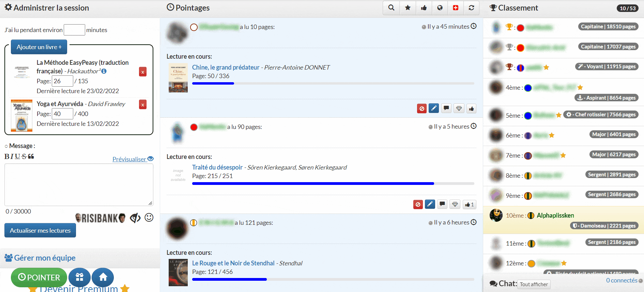Screen dimensions: 644x292
Task: Click the red cross icon in Pointages toolbar
Action: 456,8
